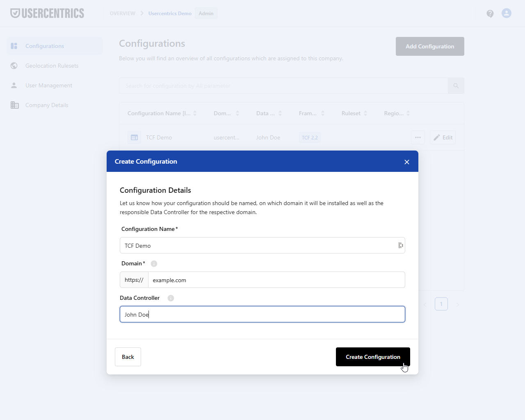Open Geolocation Rulesets in sidebar
The image size is (525, 420).
pos(52,66)
